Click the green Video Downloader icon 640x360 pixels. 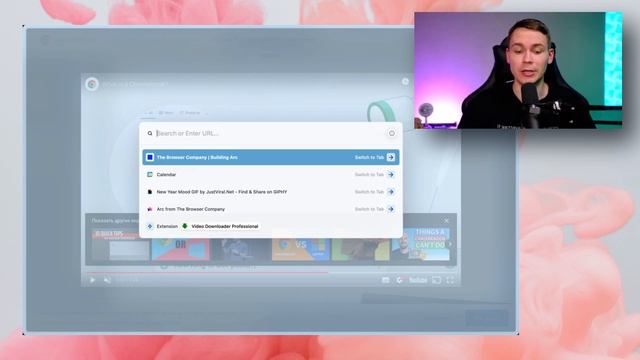coord(185,226)
